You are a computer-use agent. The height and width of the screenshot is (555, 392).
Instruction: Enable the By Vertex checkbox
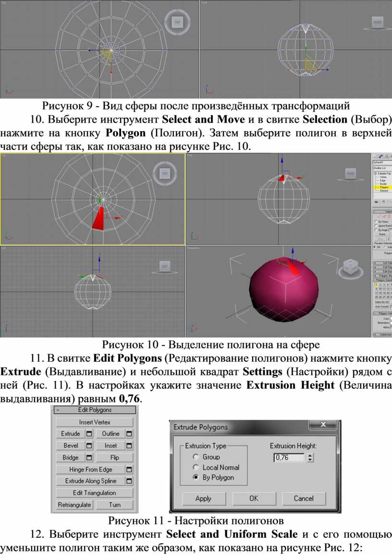click(x=376, y=222)
